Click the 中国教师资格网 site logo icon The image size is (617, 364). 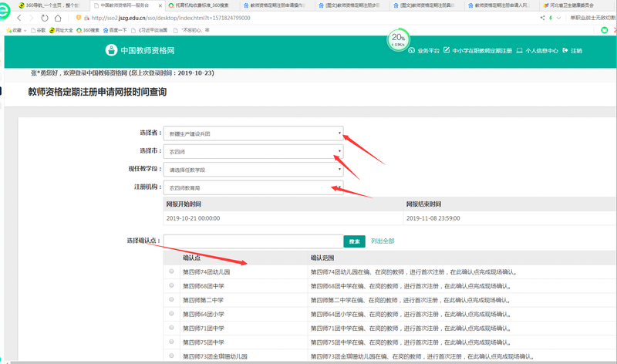pyautogui.click(x=110, y=50)
